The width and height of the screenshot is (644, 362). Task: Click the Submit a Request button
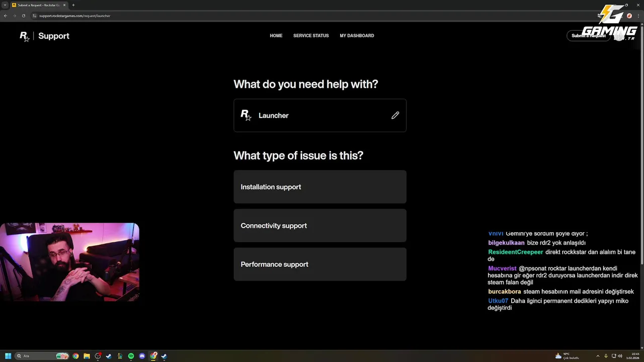pyautogui.click(x=588, y=36)
